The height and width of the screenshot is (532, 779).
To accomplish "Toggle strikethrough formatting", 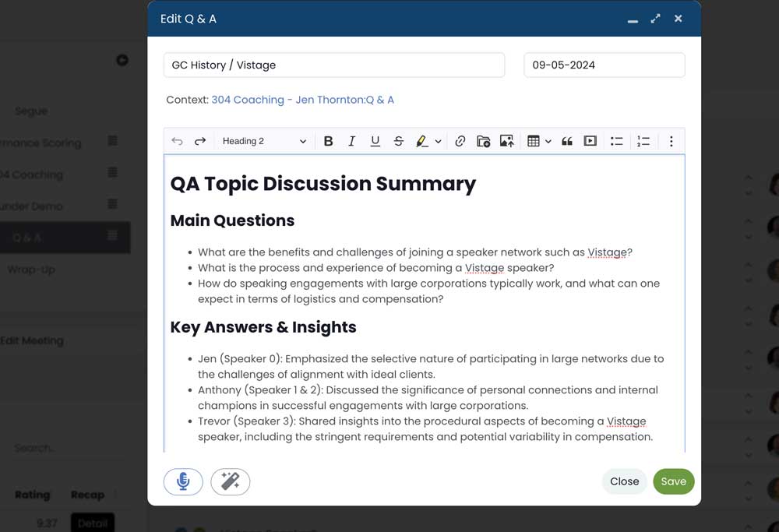I will [x=398, y=141].
